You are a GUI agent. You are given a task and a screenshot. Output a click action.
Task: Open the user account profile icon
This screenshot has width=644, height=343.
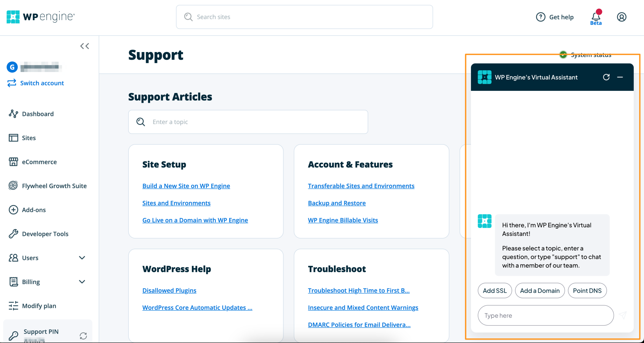tap(622, 17)
